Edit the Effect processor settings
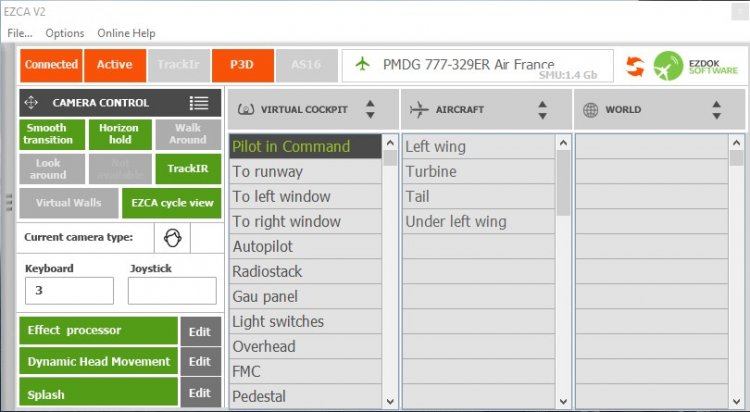The image size is (750, 412). 200,331
